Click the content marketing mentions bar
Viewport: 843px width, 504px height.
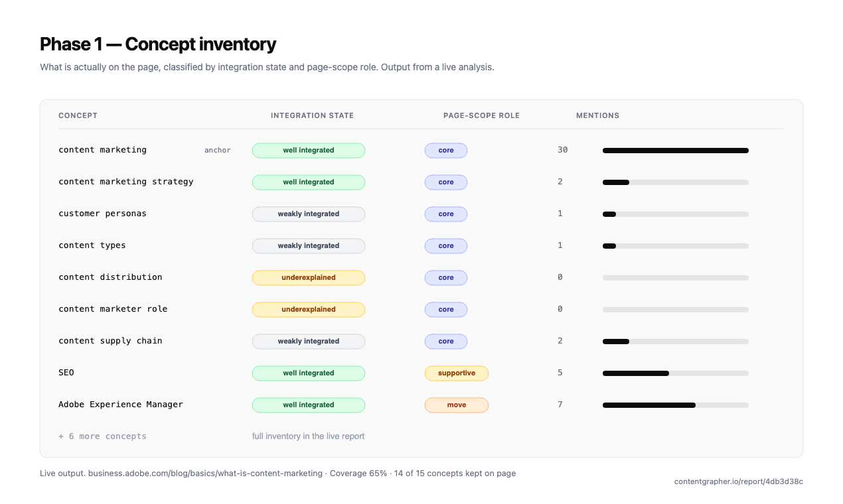click(675, 151)
